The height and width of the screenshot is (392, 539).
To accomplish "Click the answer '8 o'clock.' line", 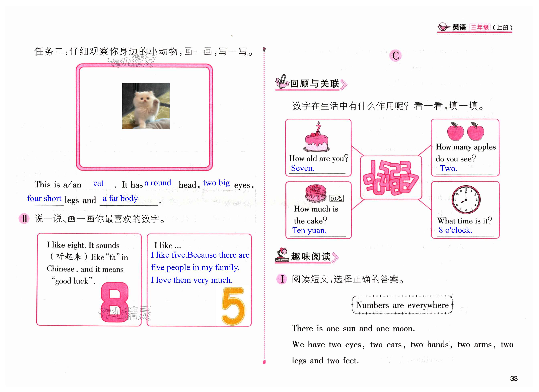I will coord(455,230).
